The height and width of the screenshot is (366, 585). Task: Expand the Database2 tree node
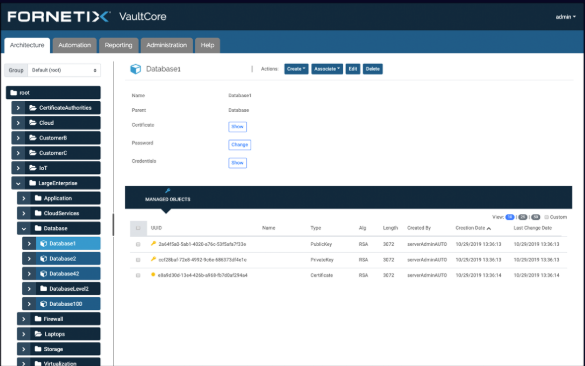[x=29, y=259]
